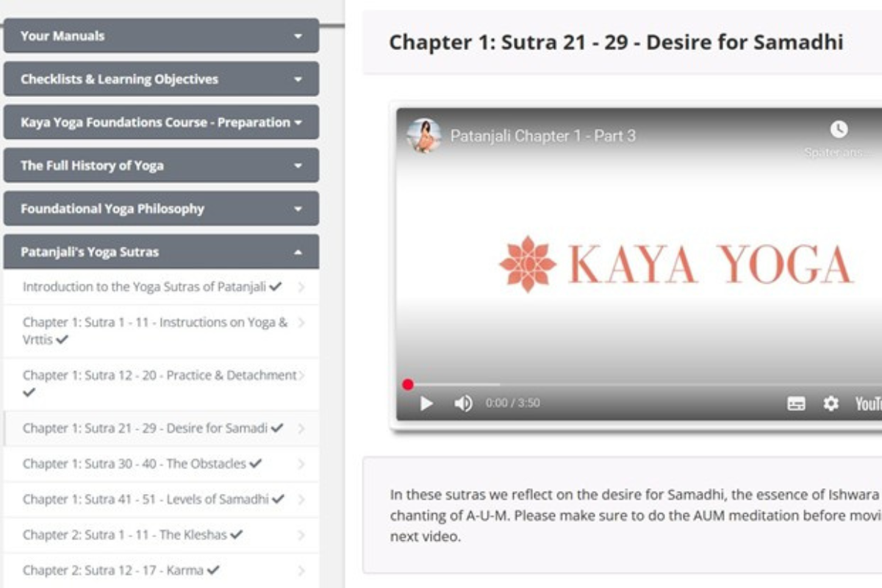Mute the video volume speaker icon
This screenshot has width=882, height=588.
coord(463,404)
